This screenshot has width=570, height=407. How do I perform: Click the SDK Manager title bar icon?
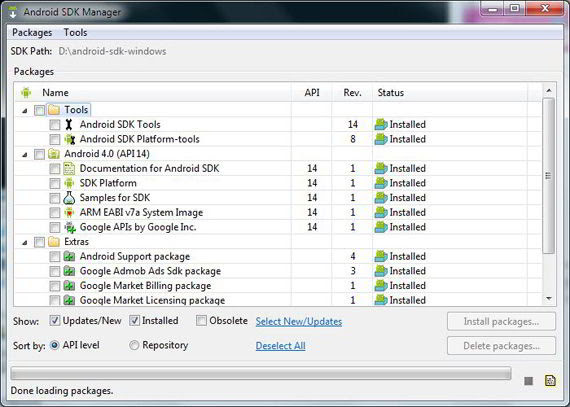click(13, 12)
